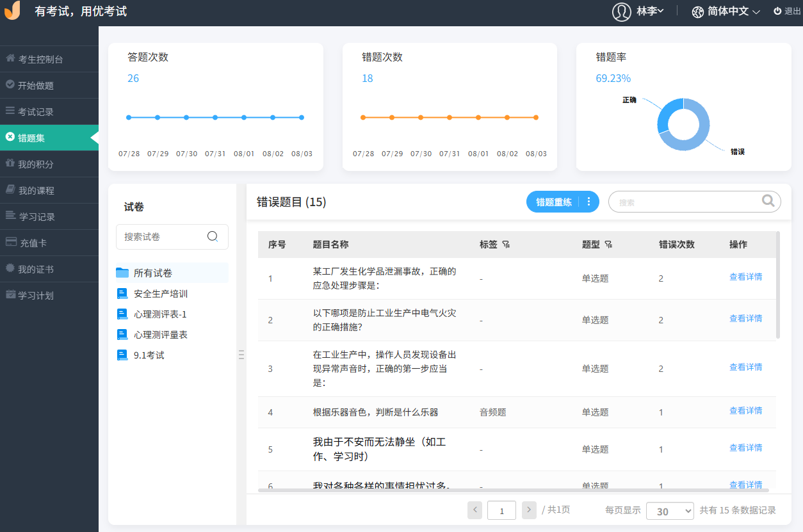This screenshot has height=532, width=803.
Task: Click the book icon beside 我的课程
Action: [10, 189]
